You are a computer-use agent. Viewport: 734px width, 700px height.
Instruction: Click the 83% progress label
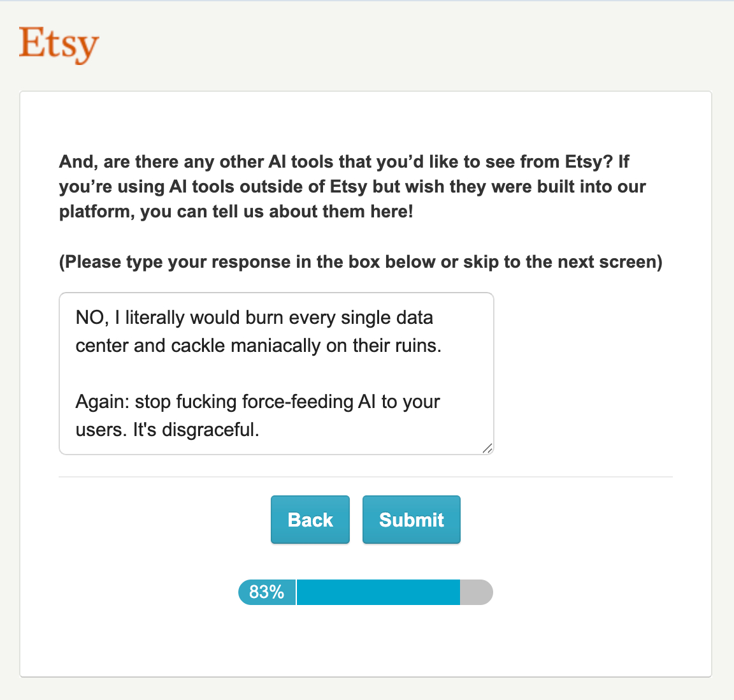(267, 592)
